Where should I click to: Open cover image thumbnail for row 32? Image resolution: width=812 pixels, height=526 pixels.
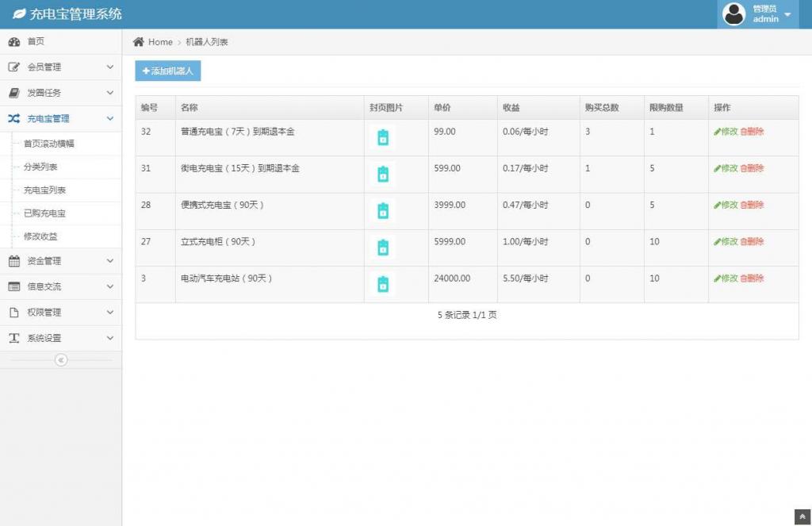[383, 137]
